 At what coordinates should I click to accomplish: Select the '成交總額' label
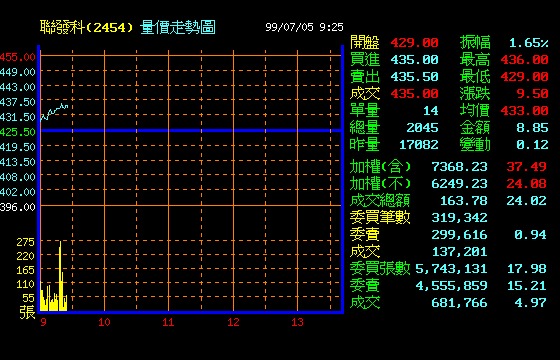380,201
